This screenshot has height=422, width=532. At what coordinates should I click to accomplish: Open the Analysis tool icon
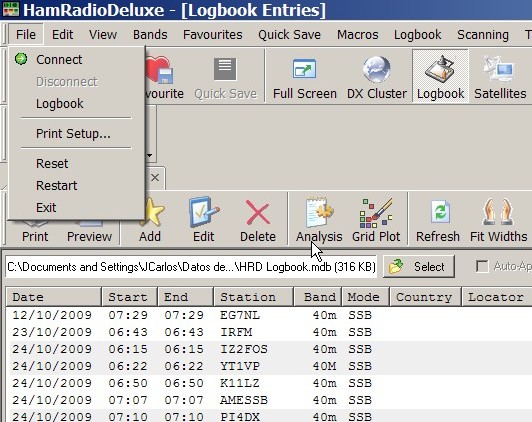pyautogui.click(x=319, y=212)
